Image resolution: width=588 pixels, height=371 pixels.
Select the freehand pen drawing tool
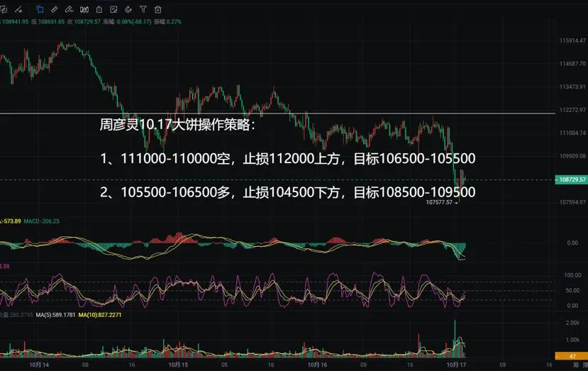point(69,9)
